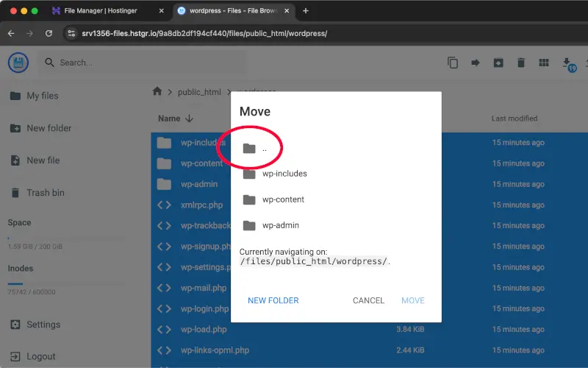Choose wp-includes folder in Move dialog

point(275,174)
